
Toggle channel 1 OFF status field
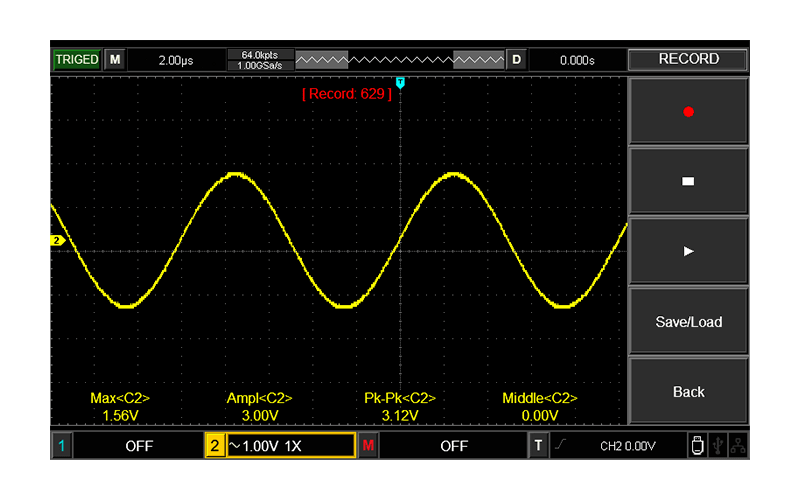coord(139,446)
